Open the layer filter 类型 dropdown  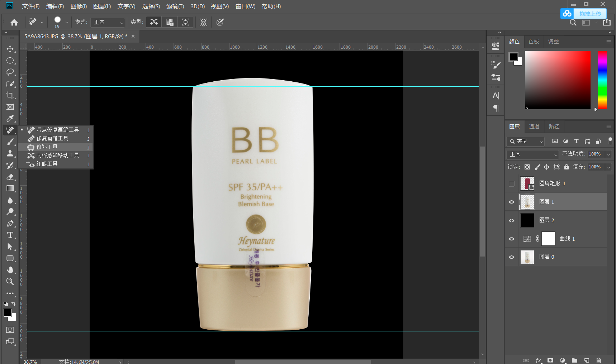526,142
